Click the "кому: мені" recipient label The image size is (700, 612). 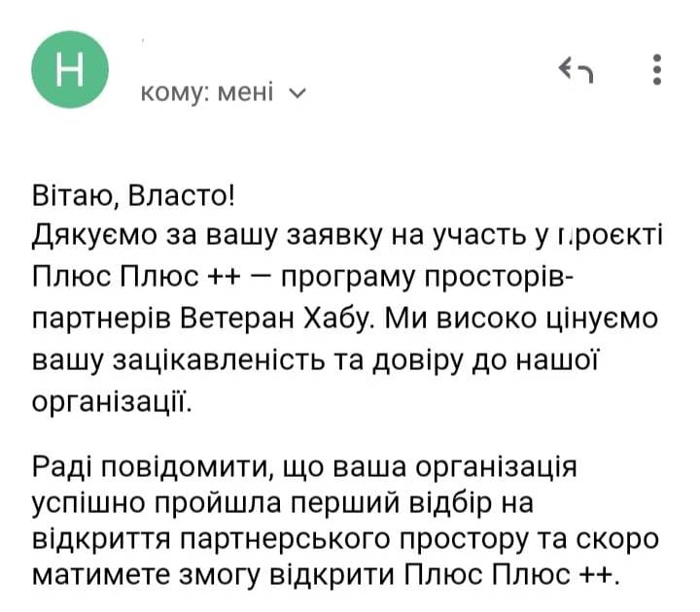pyautogui.click(x=208, y=92)
